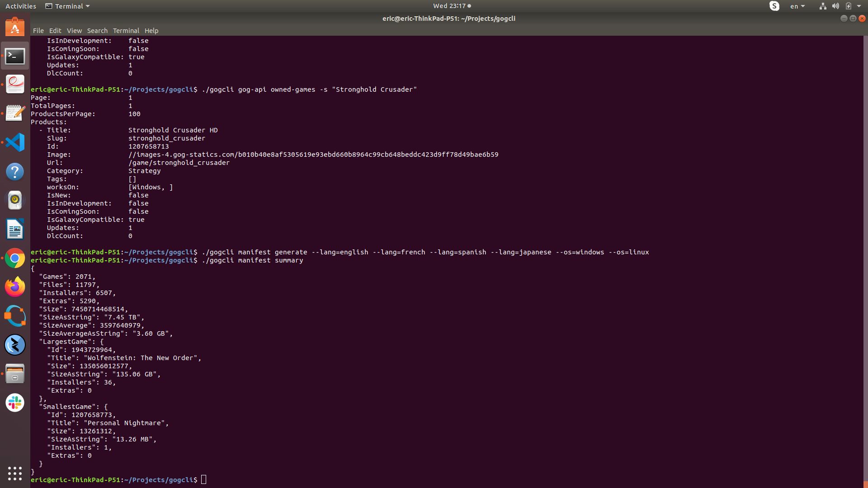Viewport: 868px width, 488px height.
Task: Open the Terminal menu in menu bar
Action: [126, 31]
